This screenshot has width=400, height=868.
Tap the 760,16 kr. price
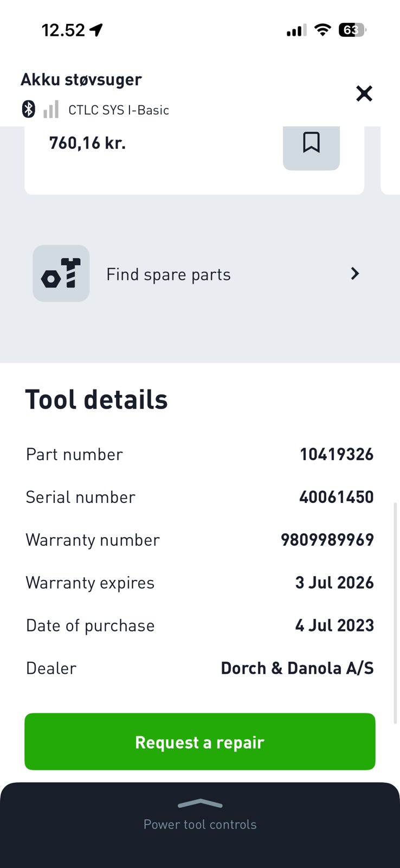pyautogui.click(x=87, y=143)
